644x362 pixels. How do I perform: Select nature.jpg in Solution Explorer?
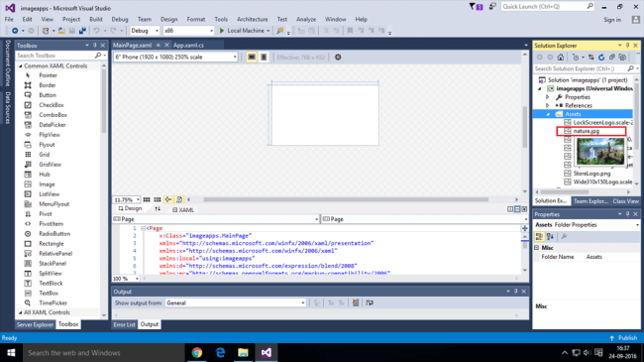(587, 131)
